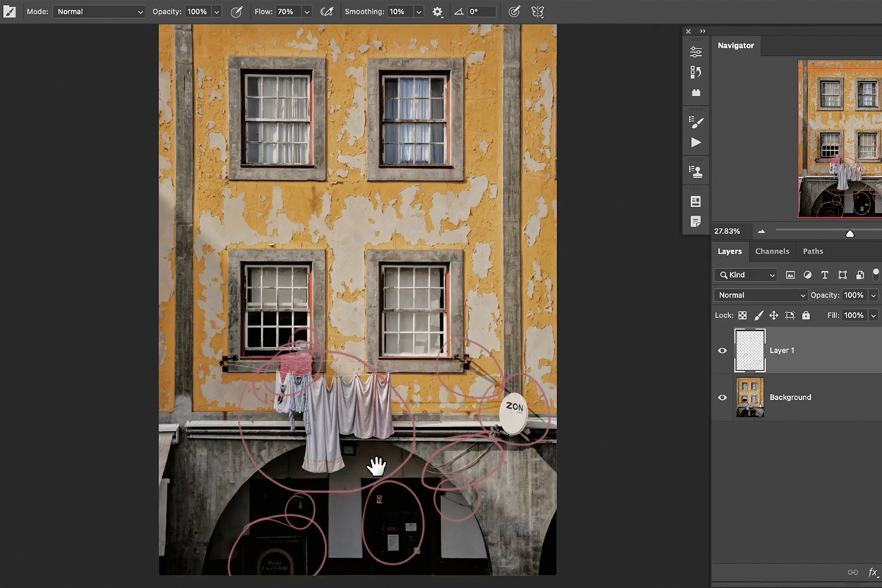Viewport: 882px width, 588px height.
Task: Click the Clone Source panel icon in sidebar
Action: 696,170
